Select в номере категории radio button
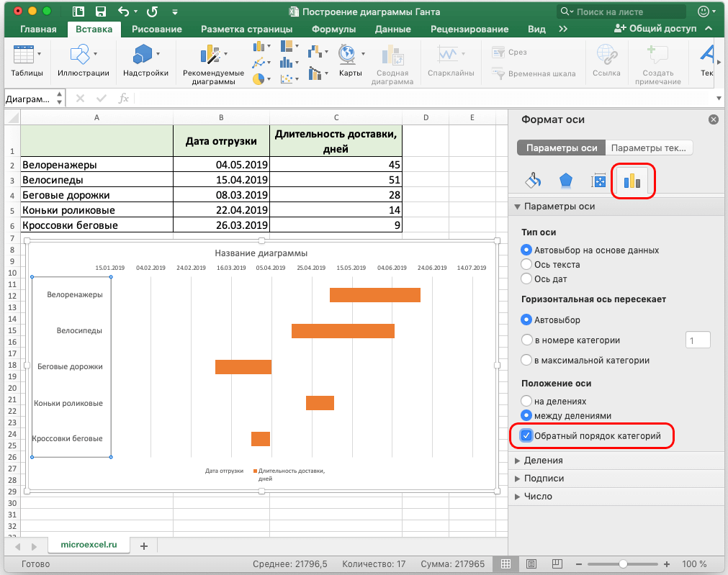728x575 pixels. pos(526,340)
